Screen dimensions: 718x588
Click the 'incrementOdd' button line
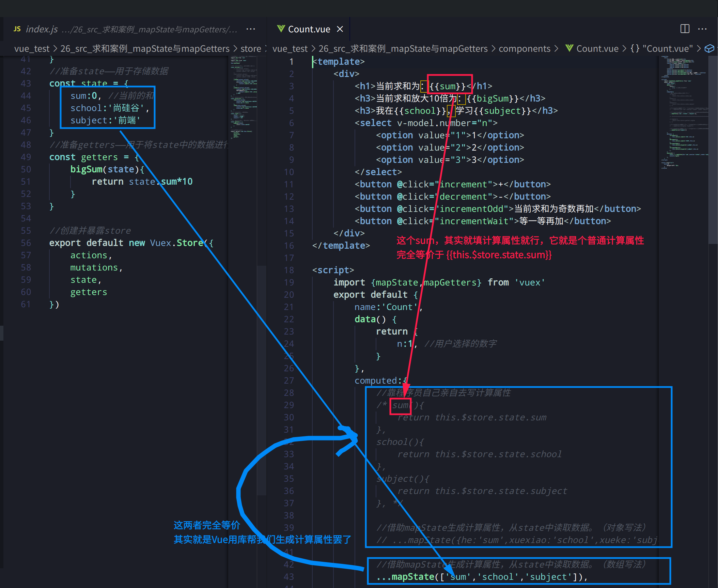click(498, 209)
